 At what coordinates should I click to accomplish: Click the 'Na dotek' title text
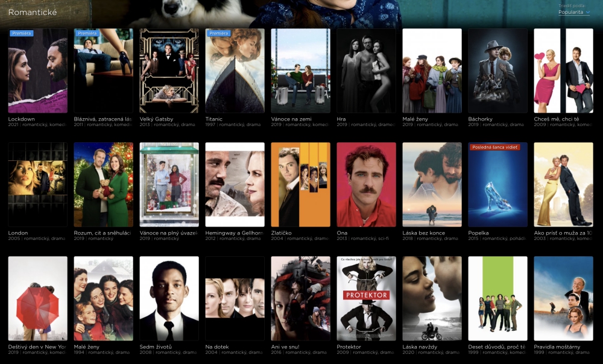pos(217,347)
